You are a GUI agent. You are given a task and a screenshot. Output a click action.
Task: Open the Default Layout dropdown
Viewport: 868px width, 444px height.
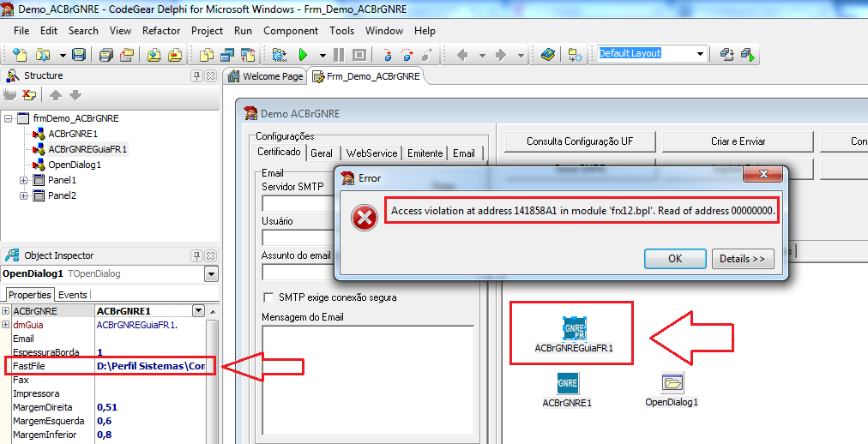tap(700, 54)
